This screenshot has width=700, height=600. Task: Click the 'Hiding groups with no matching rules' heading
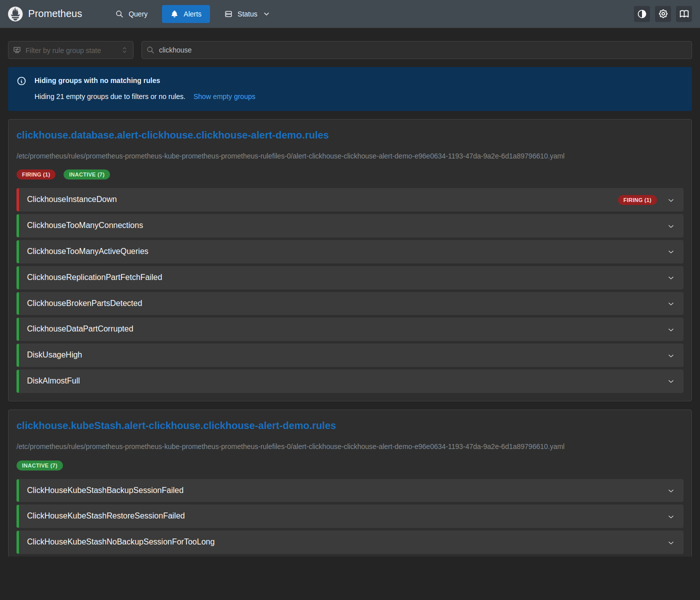(97, 80)
